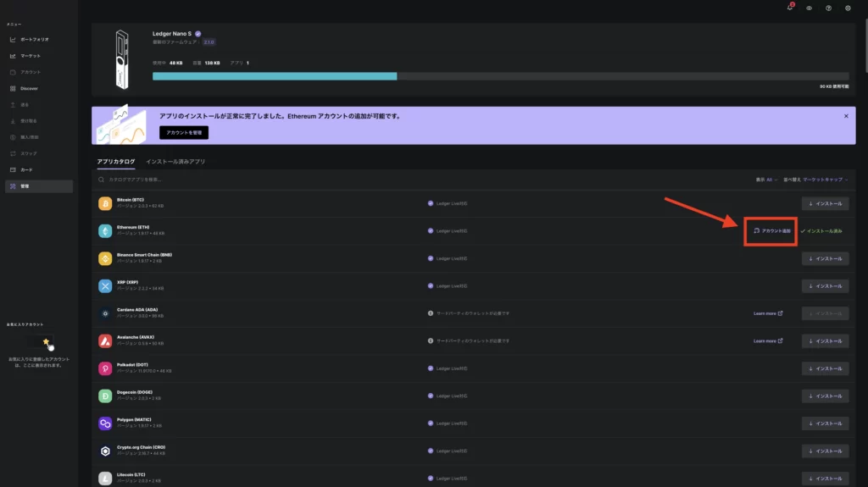Image resolution: width=868 pixels, height=487 pixels.
Task: Click the Cardano ADA coin icon
Action: (105, 313)
